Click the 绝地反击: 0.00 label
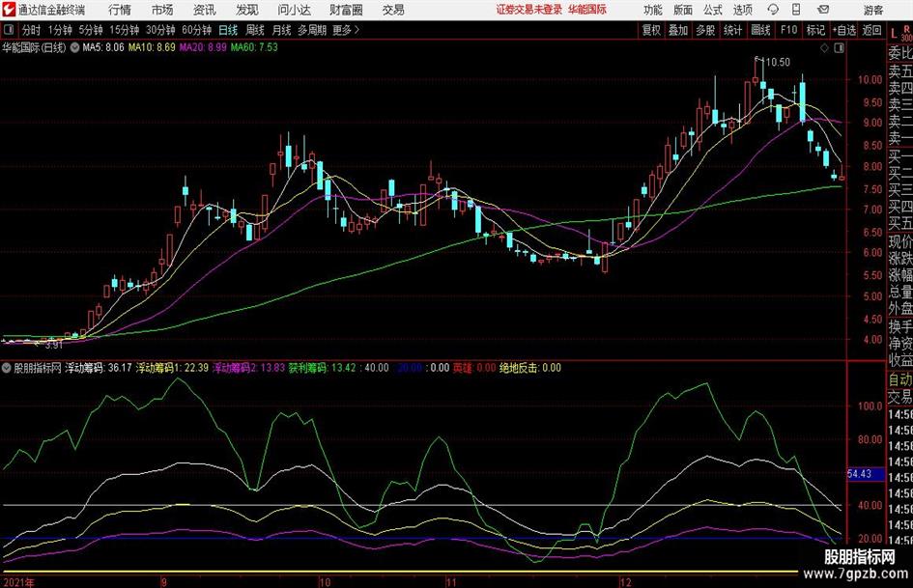 pyautogui.click(x=530, y=368)
